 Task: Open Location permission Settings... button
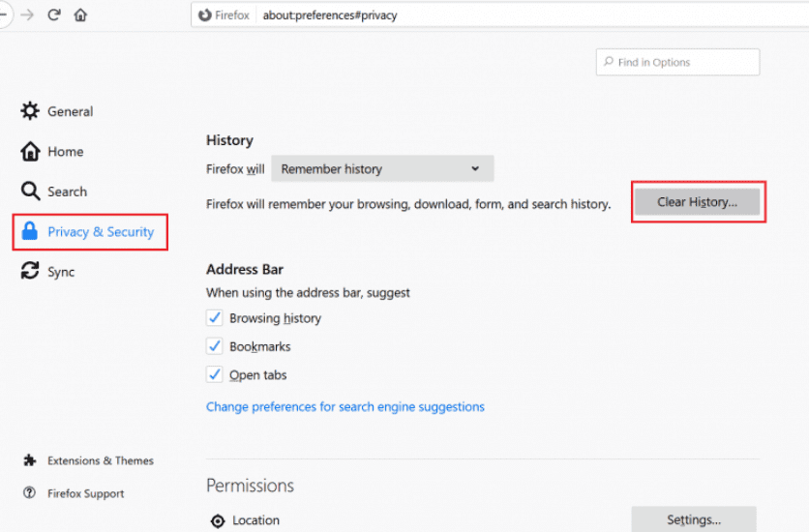pyautogui.click(x=694, y=519)
